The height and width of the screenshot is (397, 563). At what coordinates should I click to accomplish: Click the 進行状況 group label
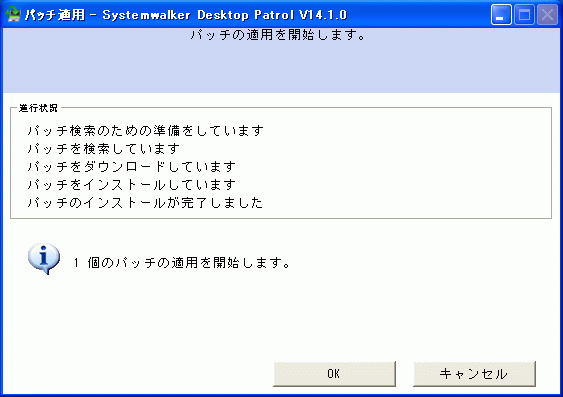pos(38,108)
